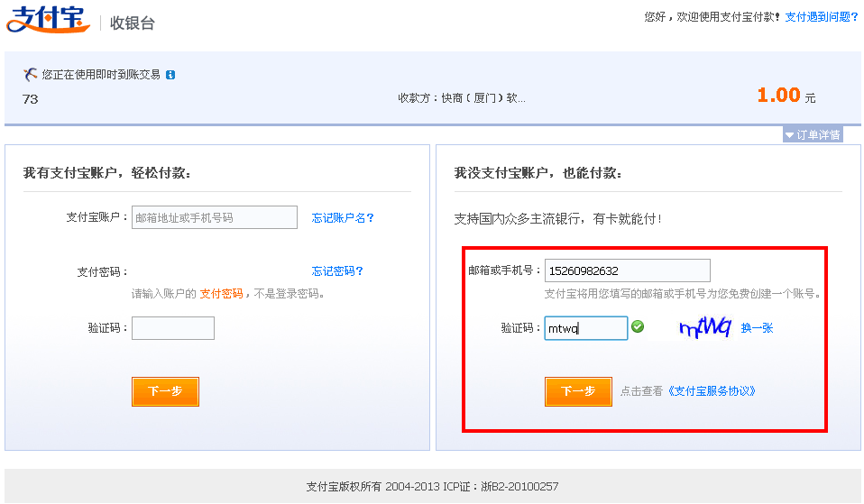
Task: Open the orange 支付密码 link in the hint text
Action: (x=221, y=294)
